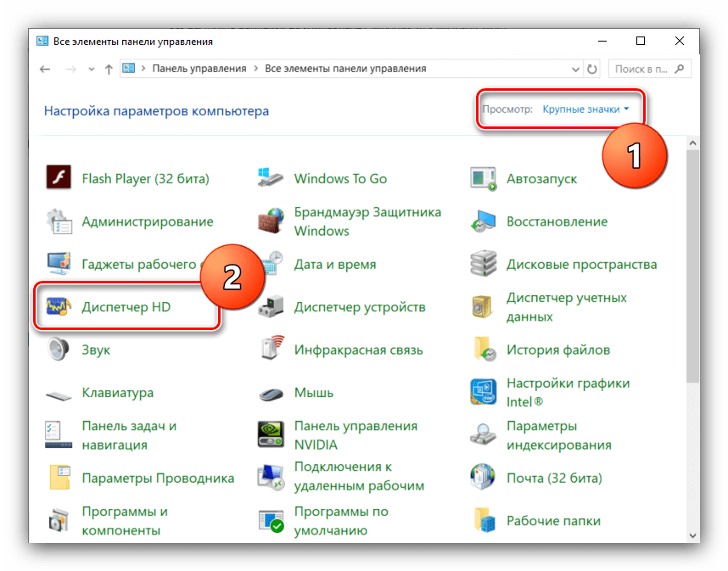The width and height of the screenshot is (728, 571).
Task: Click the back navigation arrow
Action: click(x=45, y=69)
